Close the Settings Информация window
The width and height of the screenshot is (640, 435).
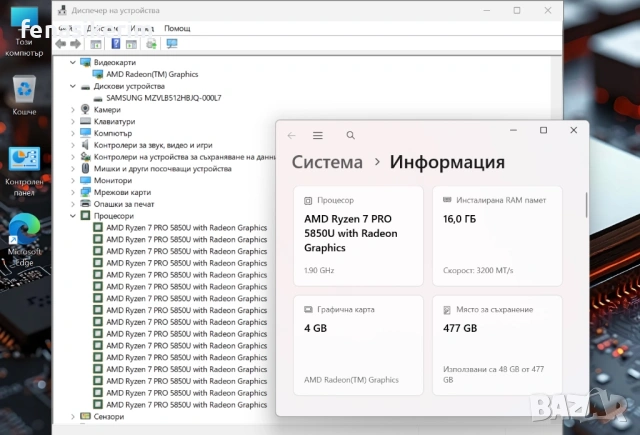(x=573, y=130)
